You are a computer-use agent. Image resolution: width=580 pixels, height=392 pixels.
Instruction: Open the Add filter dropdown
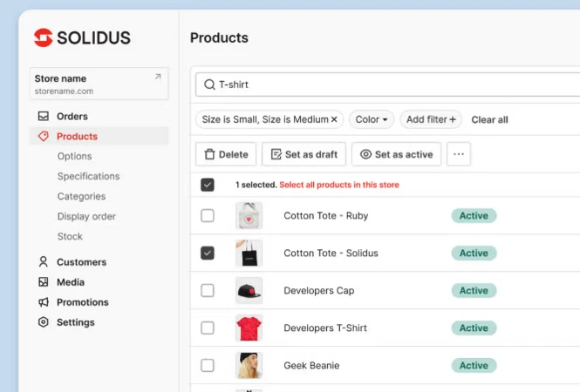(432, 119)
